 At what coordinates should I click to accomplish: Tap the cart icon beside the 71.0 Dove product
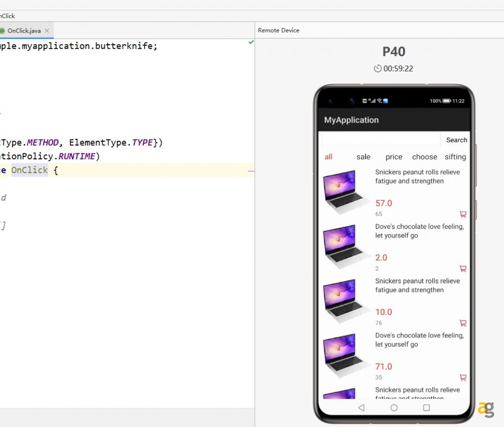(x=463, y=377)
